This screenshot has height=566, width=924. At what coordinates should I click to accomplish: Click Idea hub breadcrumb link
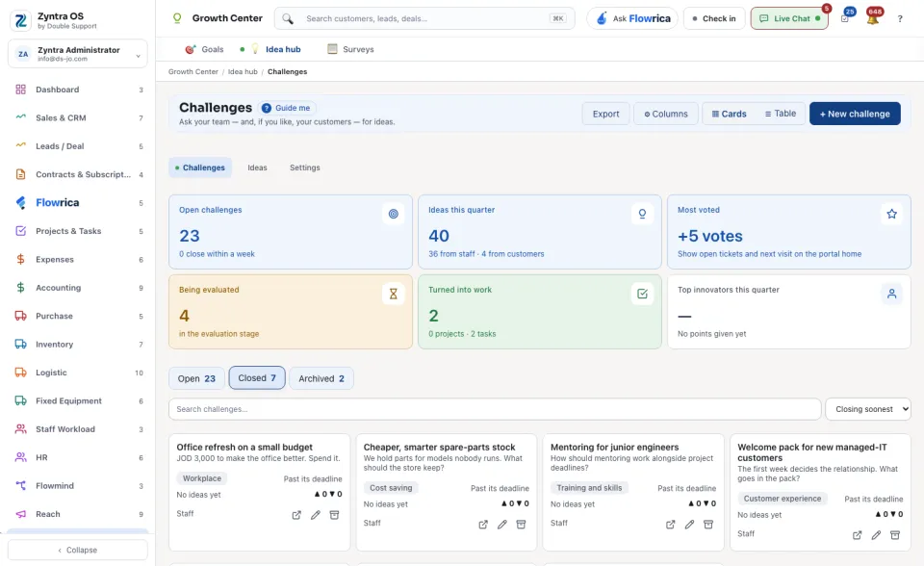pyautogui.click(x=243, y=72)
